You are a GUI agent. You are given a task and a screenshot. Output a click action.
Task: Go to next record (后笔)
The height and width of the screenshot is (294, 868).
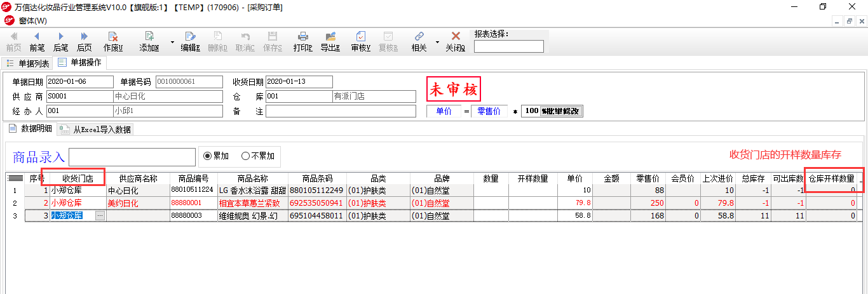pyautogui.click(x=60, y=42)
